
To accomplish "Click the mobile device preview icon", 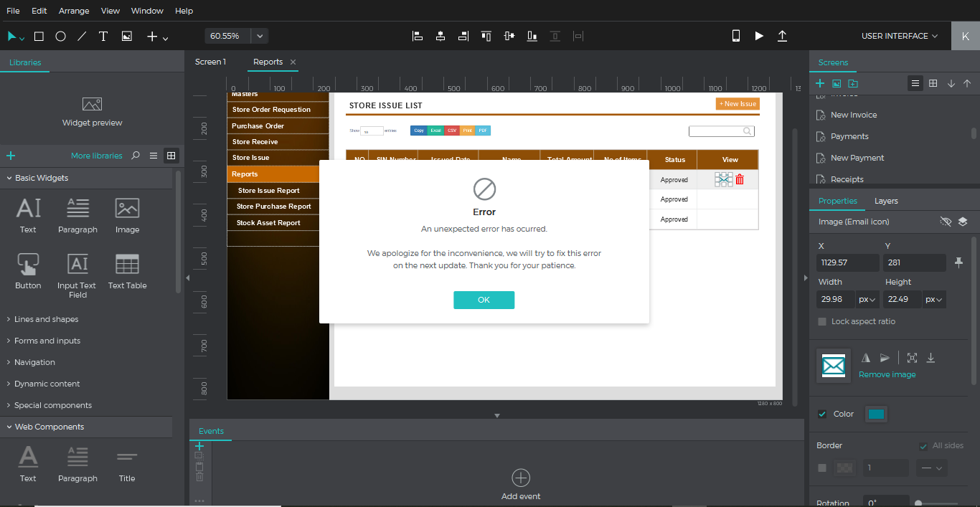I will [x=735, y=36].
